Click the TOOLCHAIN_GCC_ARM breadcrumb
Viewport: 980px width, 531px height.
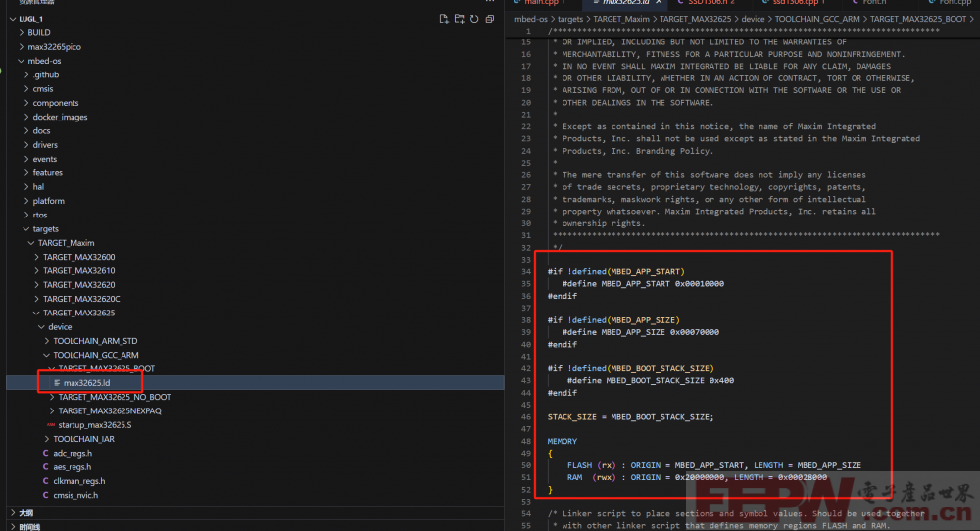817,19
